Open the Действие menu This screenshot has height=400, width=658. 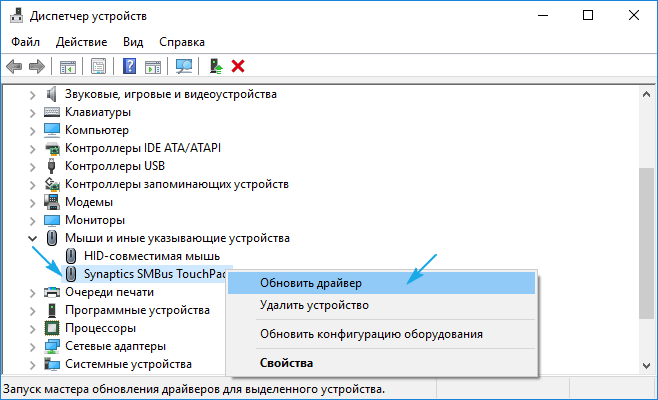(81, 42)
